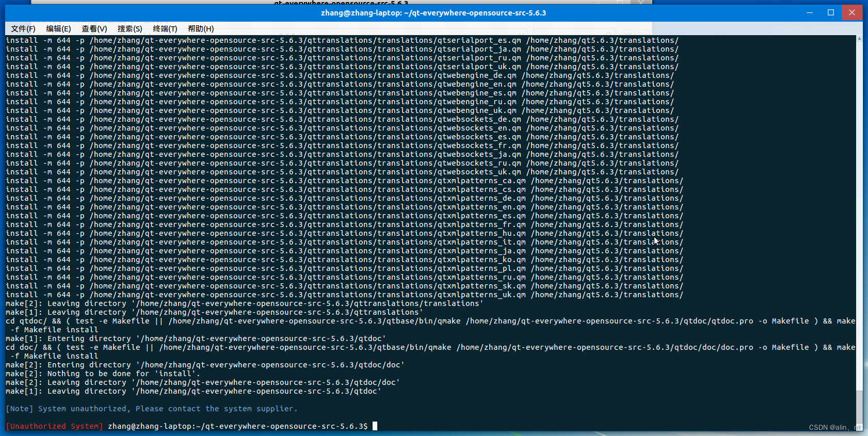Open the 查看(V) menu
The height and width of the screenshot is (436, 868).
pos(94,29)
